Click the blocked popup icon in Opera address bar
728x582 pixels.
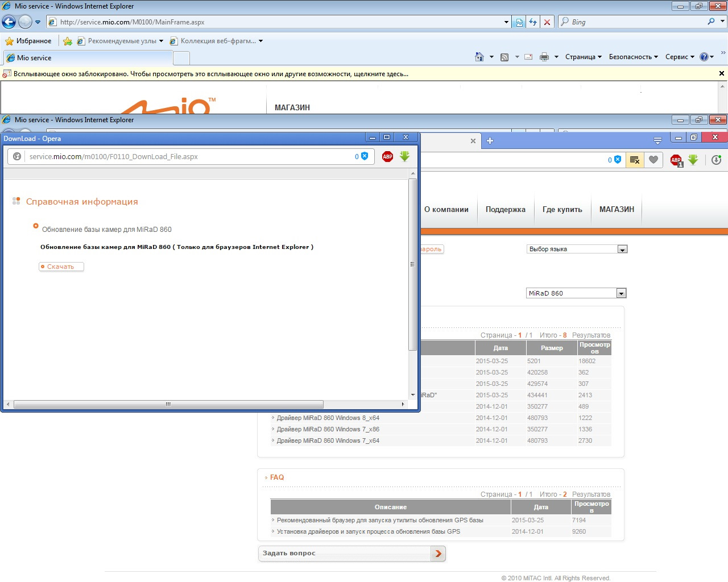coord(634,160)
